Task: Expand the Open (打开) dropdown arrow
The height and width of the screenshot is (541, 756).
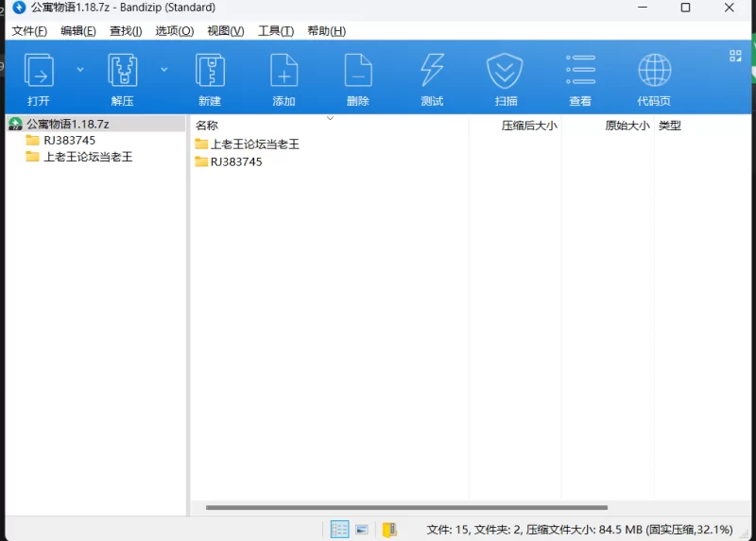Action: [x=80, y=70]
